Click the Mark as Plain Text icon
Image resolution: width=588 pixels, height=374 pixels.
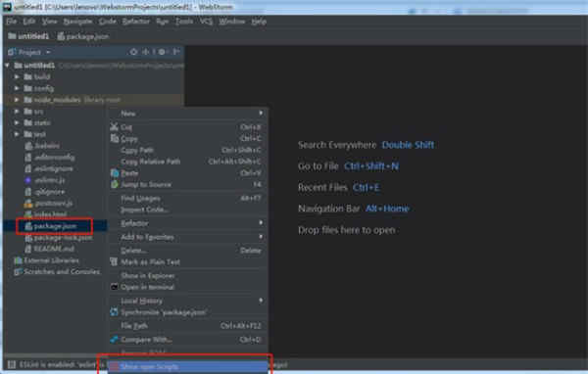point(114,261)
